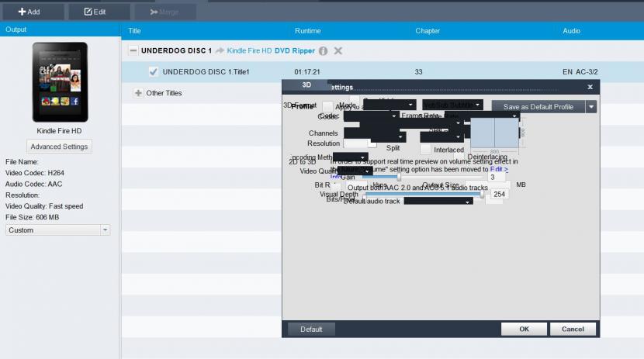This screenshot has width=644, height=359.
Task: Confirm the settings with OK
Action: click(524, 329)
